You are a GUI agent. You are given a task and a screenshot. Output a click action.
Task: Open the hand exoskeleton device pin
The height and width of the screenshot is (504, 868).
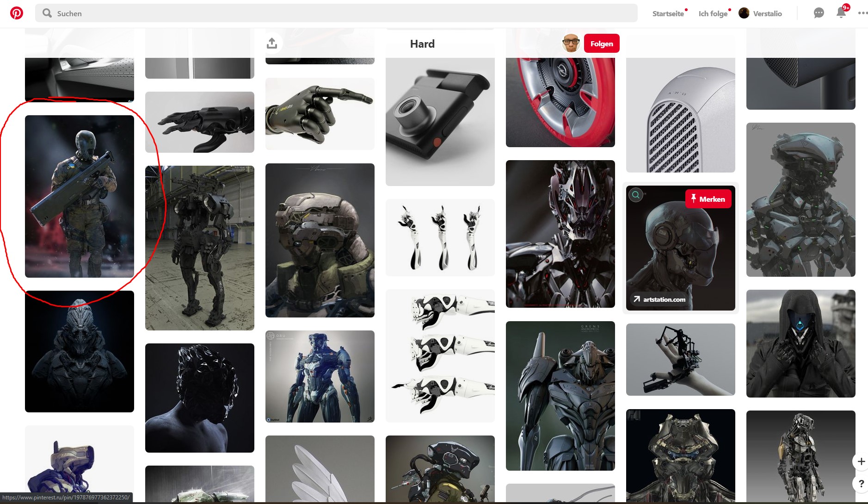[x=681, y=360]
